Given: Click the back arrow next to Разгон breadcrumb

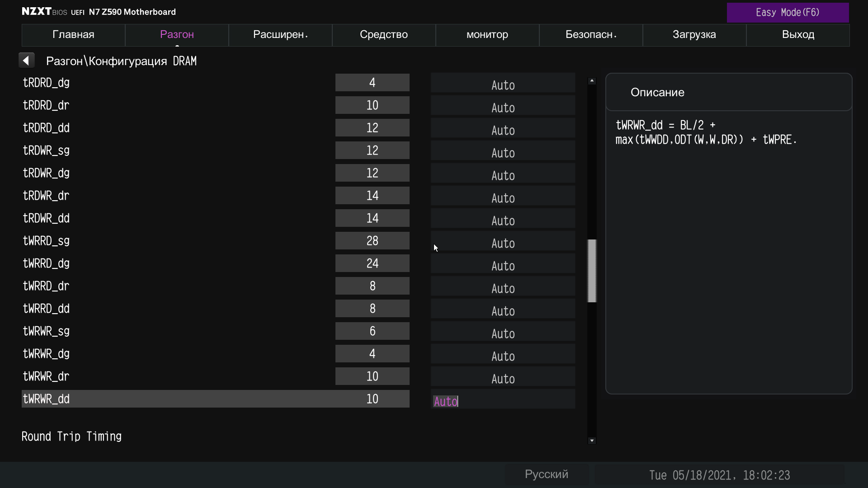Looking at the screenshot, I should pos(26,61).
